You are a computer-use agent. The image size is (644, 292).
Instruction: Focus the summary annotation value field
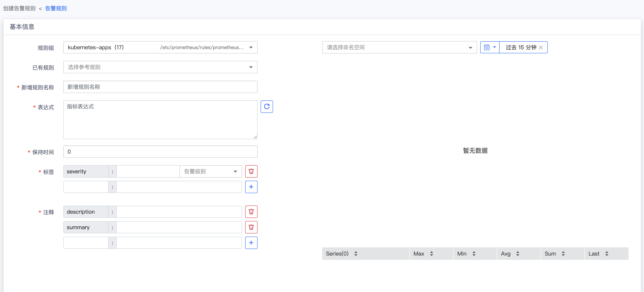click(x=179, y=227)
